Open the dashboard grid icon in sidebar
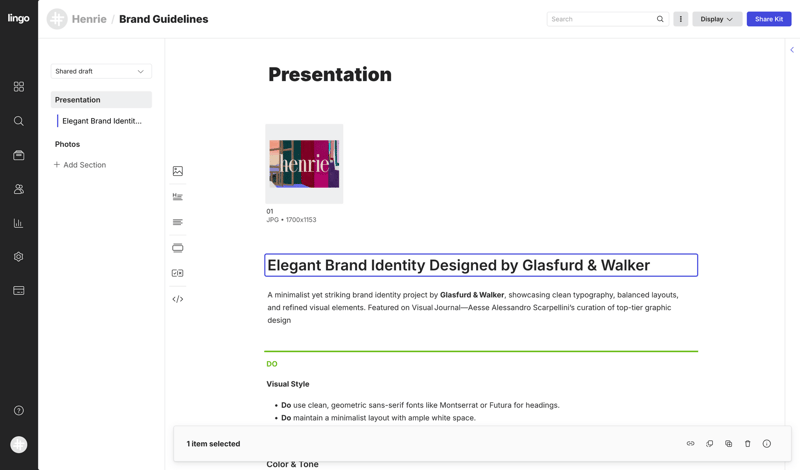Viewport: 800px width, 470px height. [19, 87]
